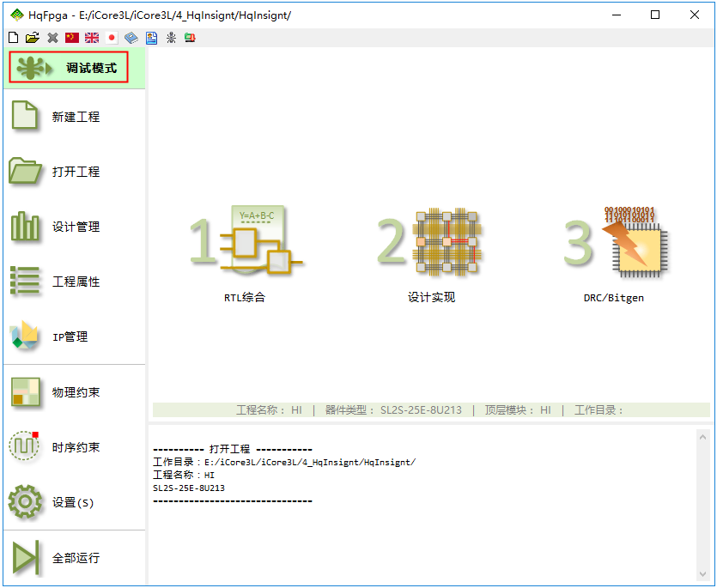
Task: Click the bug debug icon in toolbar
Action: [x=171, y=38]
